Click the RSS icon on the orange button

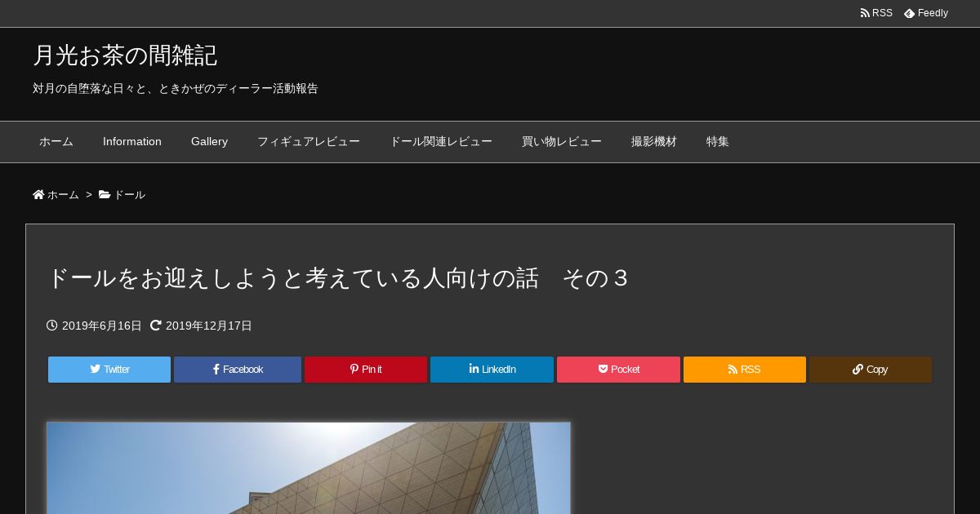point(733,369)
